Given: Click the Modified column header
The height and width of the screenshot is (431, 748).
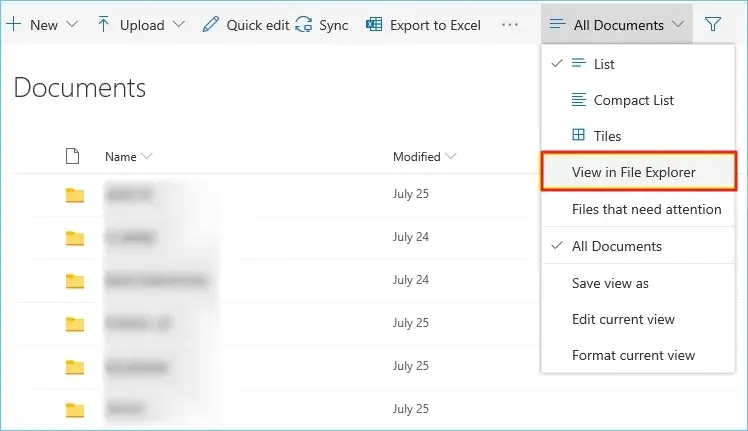Looking at the screenshot, I should coord(416,157).
